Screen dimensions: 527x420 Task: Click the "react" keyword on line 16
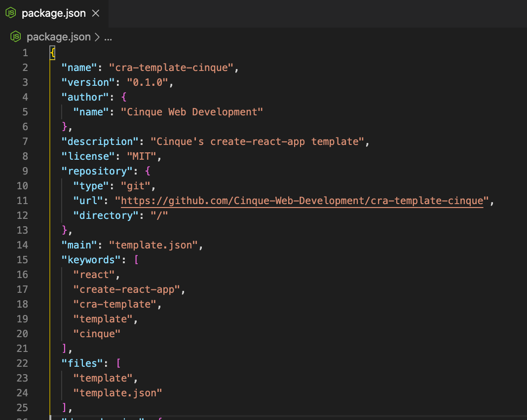[94, 274]
